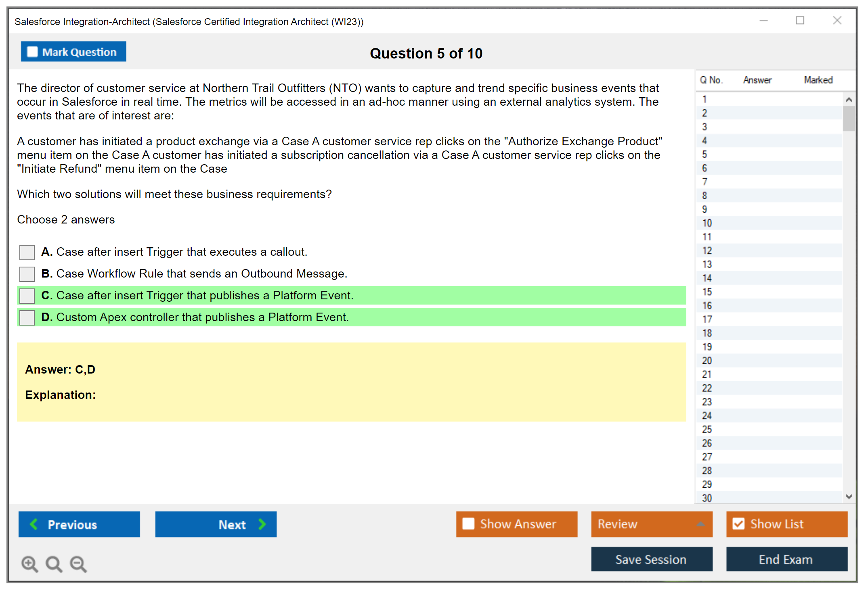
Task: Maximize the exam window
Action: pos(800,21)
